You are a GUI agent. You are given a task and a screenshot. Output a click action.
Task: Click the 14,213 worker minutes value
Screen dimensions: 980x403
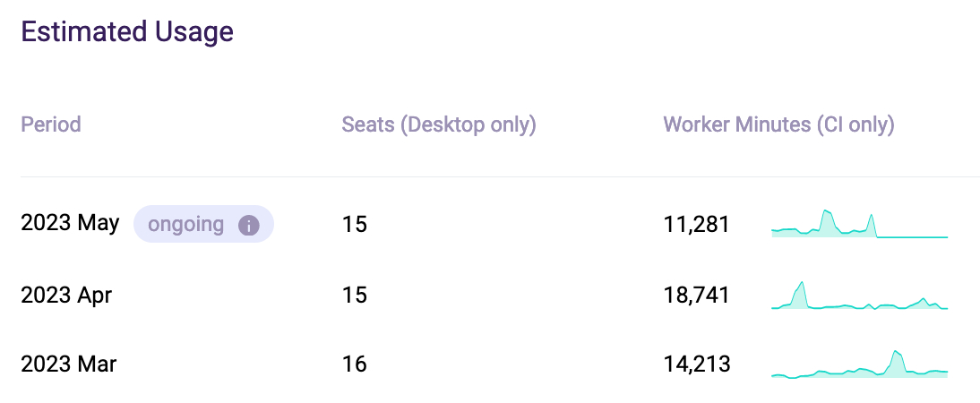pyautogui.click(x=696, y=364)
